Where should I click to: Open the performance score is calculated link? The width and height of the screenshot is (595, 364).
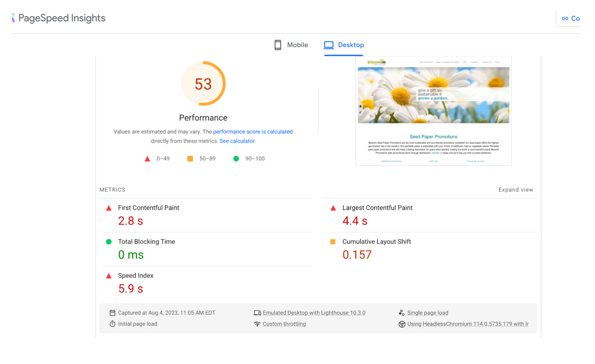click(253, 132)
